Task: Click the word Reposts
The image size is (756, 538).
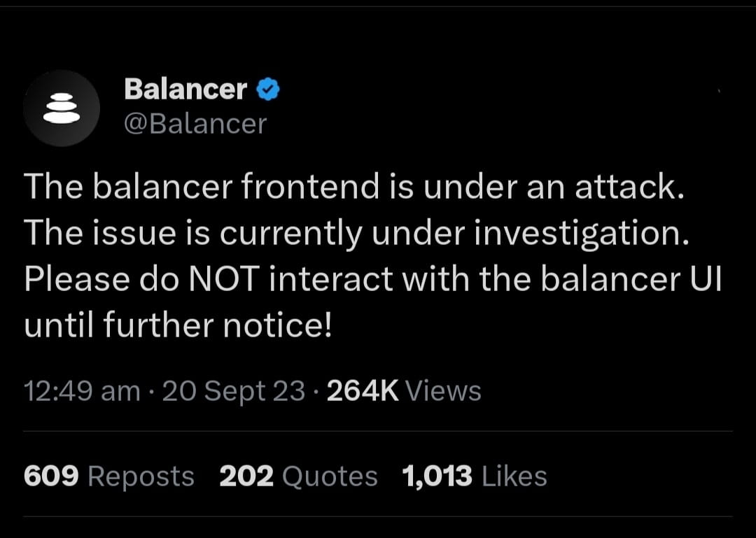Action: pos(141,476)
